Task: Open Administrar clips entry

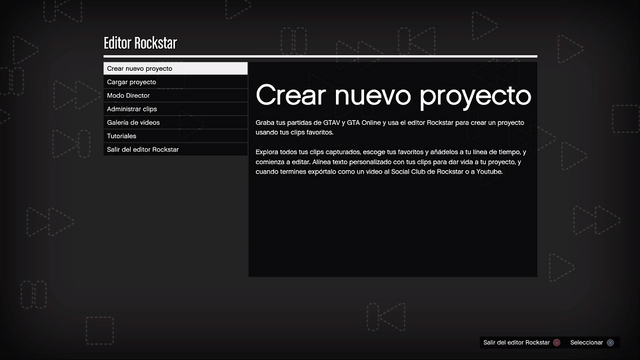Action: point(176,109)
